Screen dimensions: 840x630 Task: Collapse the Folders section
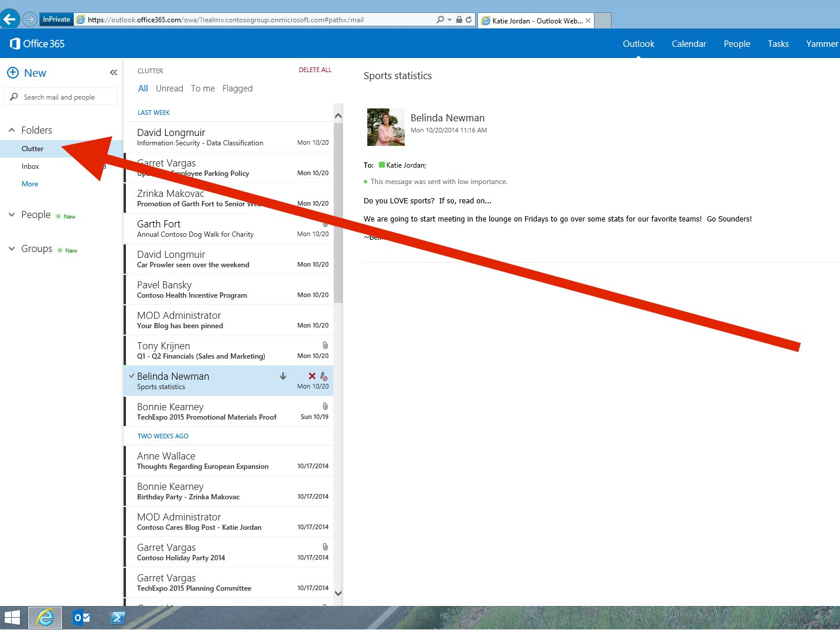pyautogui.click(x=12, y=130)
